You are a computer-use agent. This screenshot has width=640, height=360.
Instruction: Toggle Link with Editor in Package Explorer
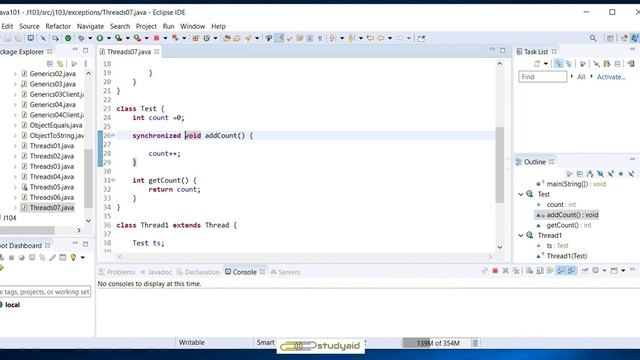point(60,64)
